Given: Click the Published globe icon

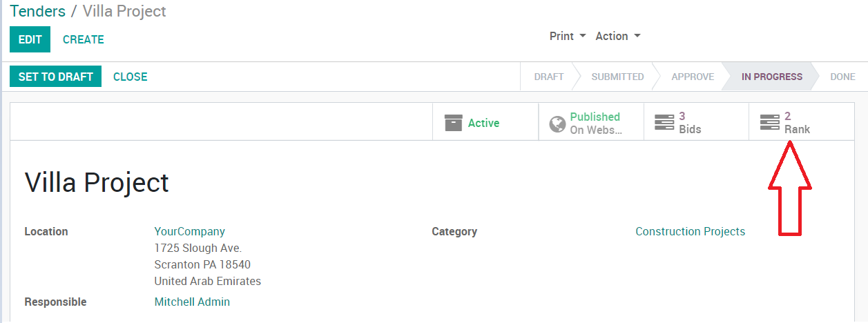Looking at the screenshot, I should 557,124.
